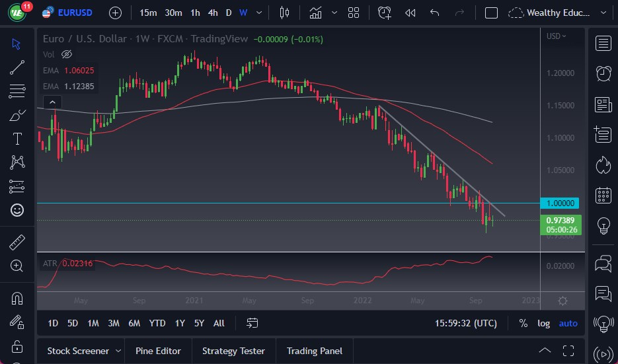The height and width of the screenshot is (364, 618).
Task: Select the text annotation tool
Action: 17,139
